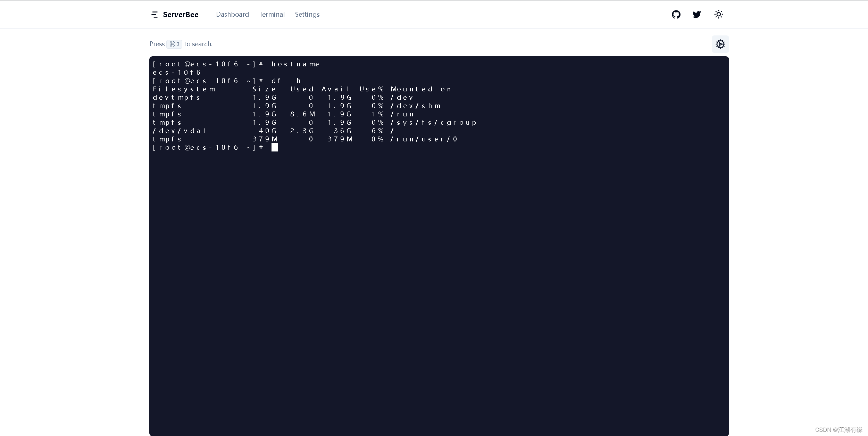Switch to the Terminal page
Viewport: 868px width, 436px height.
click(272, 15)
